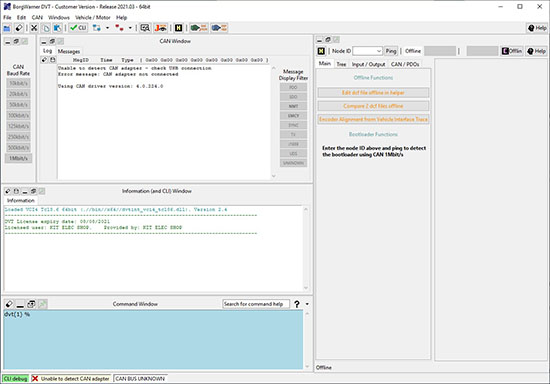The height and width of the screenshot is (384, 550).
Task: Click the magnifier search window toolbar icon
Action: [145, 28]
